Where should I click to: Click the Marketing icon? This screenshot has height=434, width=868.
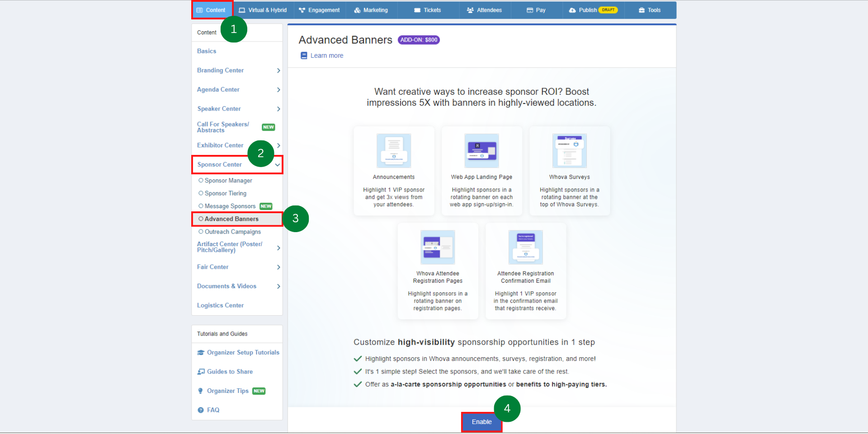357,10
